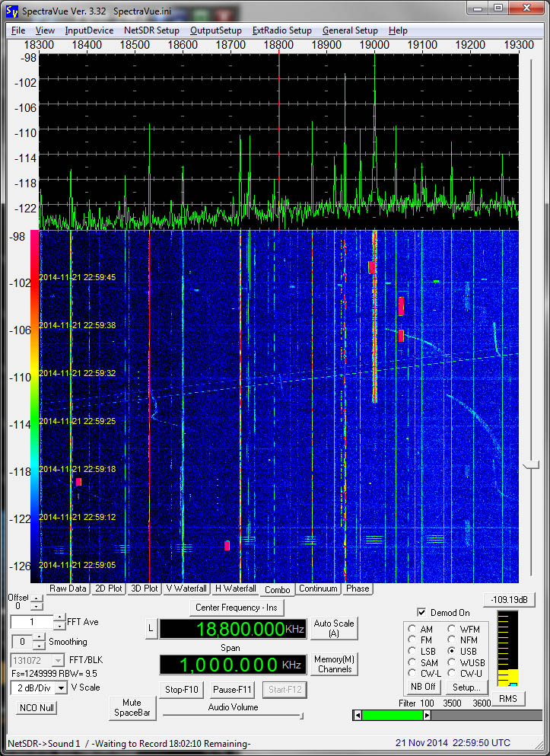The image size is (550, 756).
Task: Open the View menu
Action: tap(45, 30)
